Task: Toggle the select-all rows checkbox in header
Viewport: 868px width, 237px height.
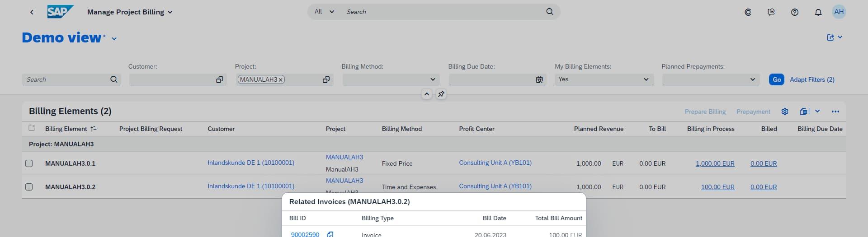Action: (32, 128)
